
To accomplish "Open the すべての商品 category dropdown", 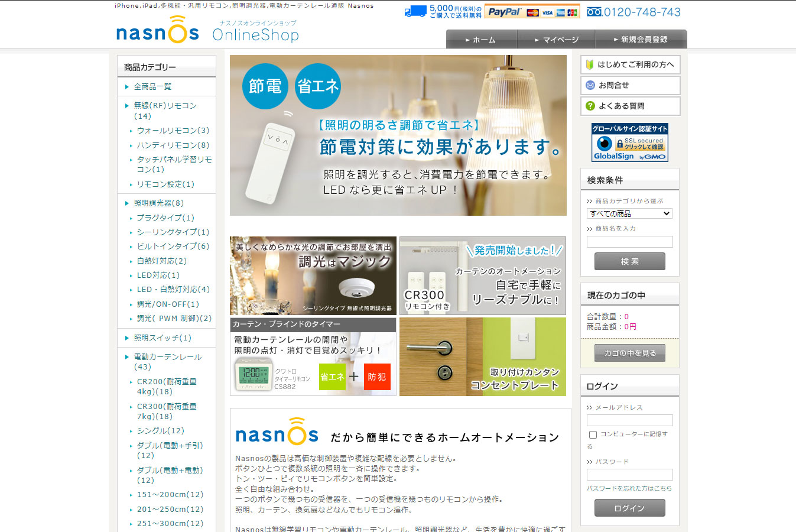I will (x=629, y=213).
